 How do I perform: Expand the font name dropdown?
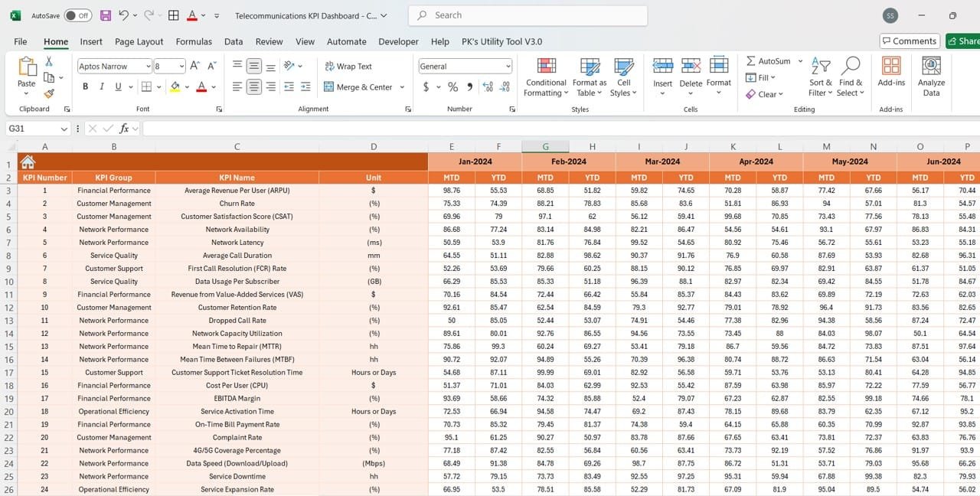click(148, 67)
